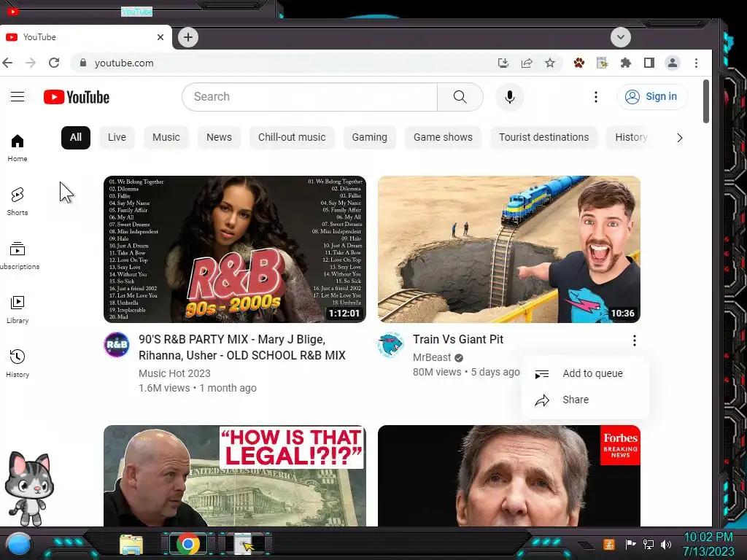Expand tab search dropdown arrow

pos(620,37)
